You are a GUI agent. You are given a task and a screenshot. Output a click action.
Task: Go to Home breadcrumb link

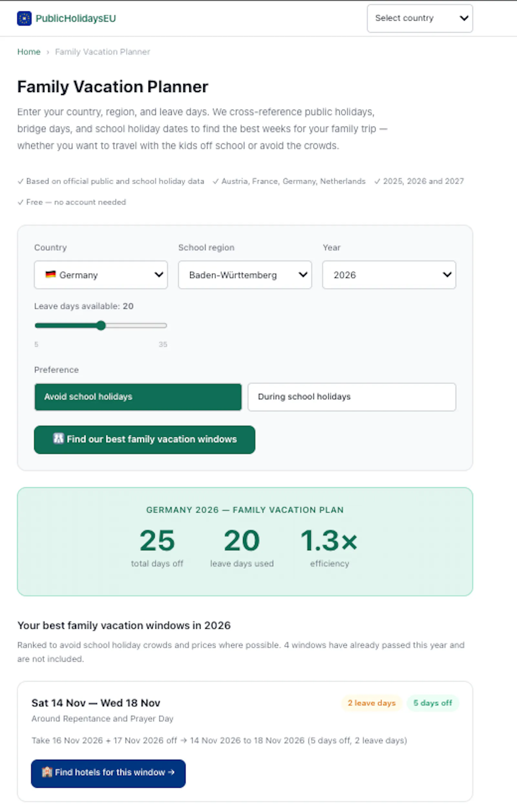coord(29,52)
